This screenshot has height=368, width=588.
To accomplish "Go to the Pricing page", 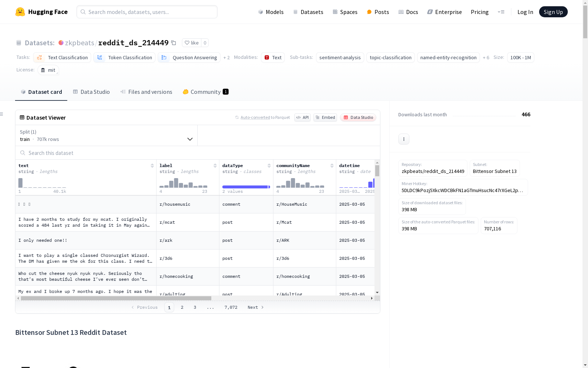I will point(480,12).
